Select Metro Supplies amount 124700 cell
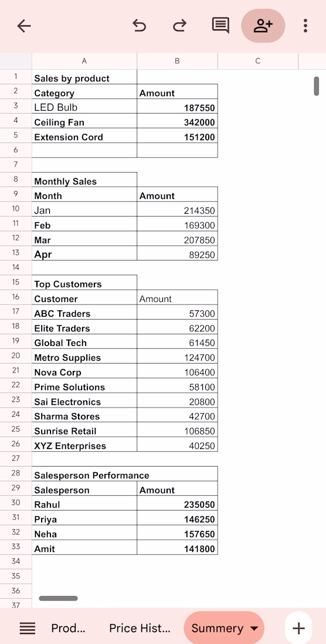The height and width of the screenshot is (644, 326). tap(177, 358)
